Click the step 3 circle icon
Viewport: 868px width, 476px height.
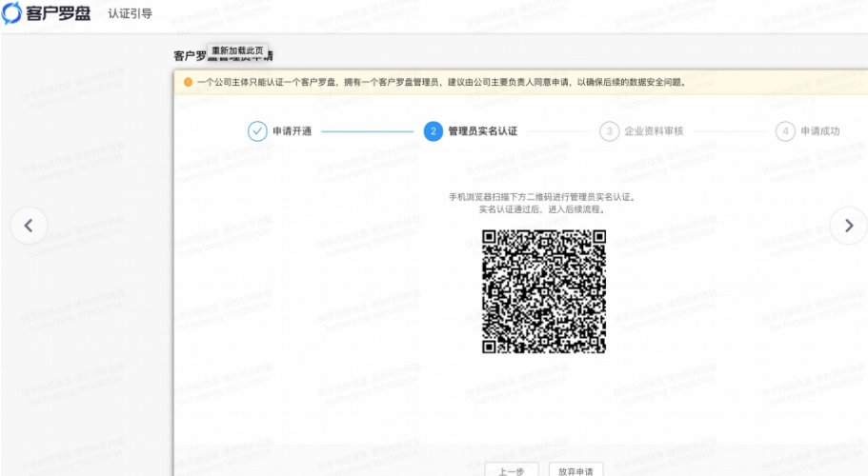click(610, 131)
